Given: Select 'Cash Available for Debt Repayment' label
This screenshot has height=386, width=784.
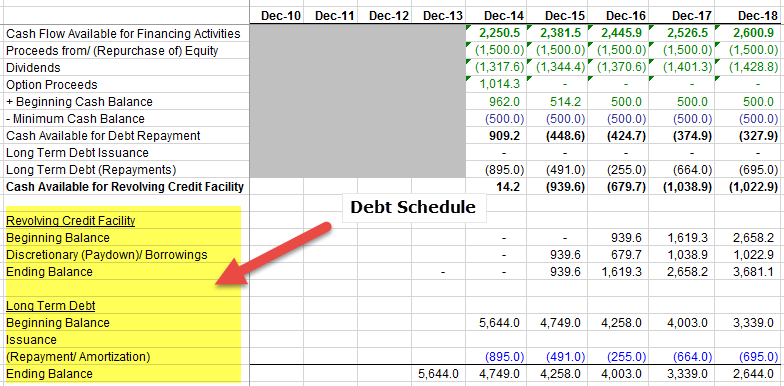Looking at the screenshot, I should [103, 136].
